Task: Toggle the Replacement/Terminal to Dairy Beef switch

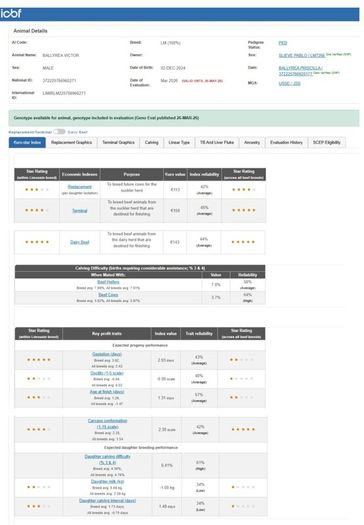Action: (59, 132)
